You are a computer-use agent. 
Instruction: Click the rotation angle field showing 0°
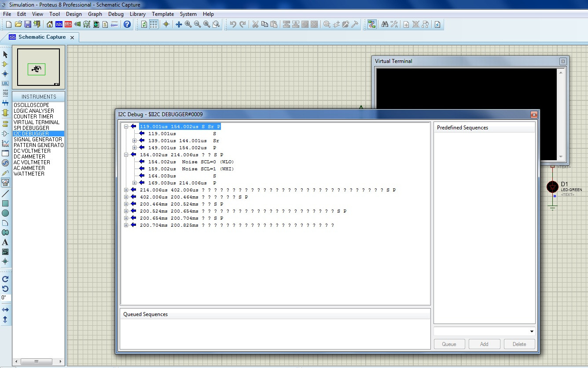[5, 298]
